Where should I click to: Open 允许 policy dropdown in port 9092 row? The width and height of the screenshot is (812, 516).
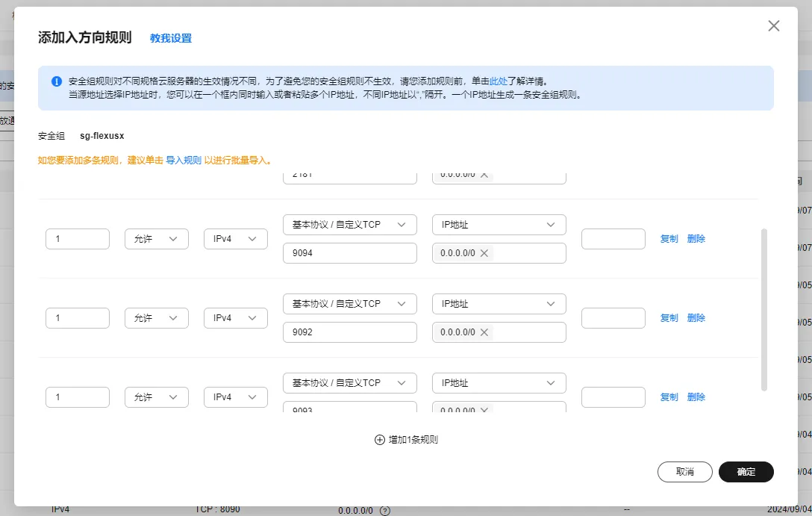coord(157,318)
